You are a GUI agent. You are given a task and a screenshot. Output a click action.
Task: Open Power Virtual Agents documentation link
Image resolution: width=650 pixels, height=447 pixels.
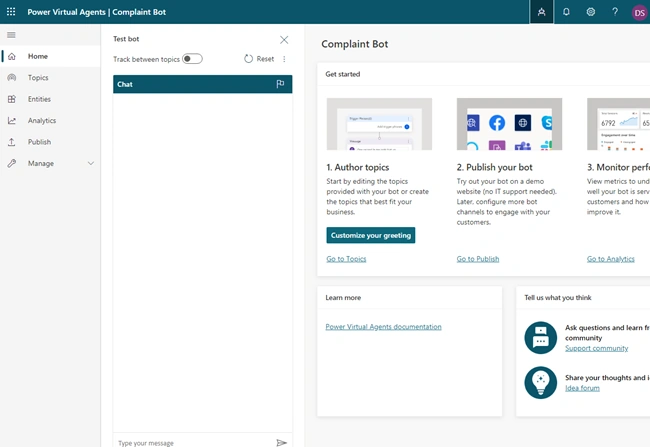(x=383, y=327)
